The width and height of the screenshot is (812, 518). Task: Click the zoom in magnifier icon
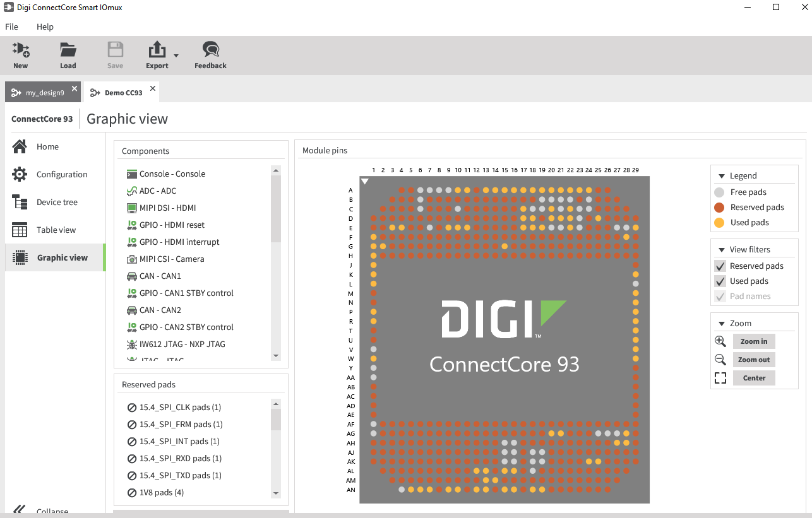[720, 341]
